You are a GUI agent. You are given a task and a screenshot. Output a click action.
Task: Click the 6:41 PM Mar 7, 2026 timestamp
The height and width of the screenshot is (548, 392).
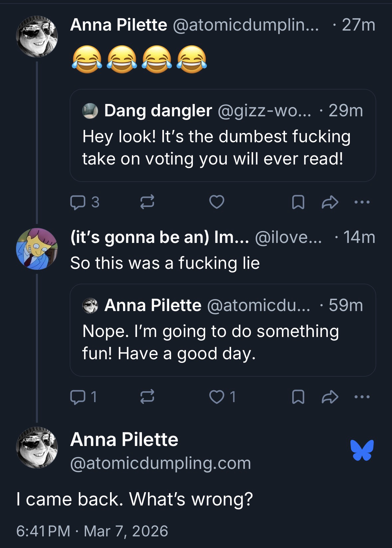[x=92, y=531]
